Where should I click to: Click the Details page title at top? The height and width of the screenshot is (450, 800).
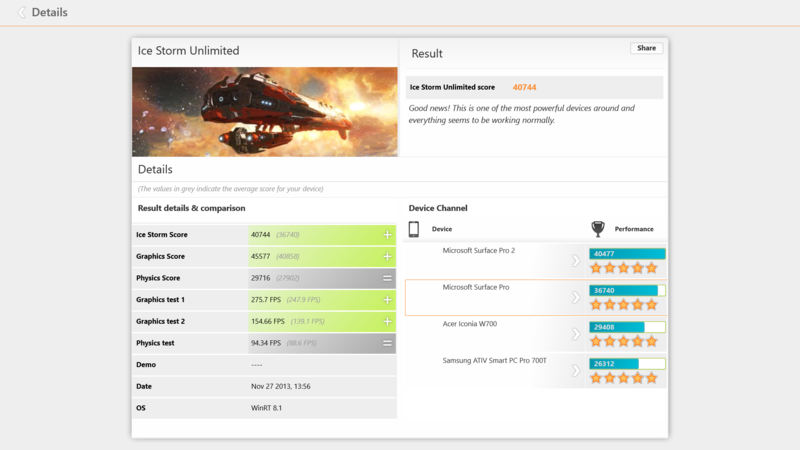(x=49, y=12)
